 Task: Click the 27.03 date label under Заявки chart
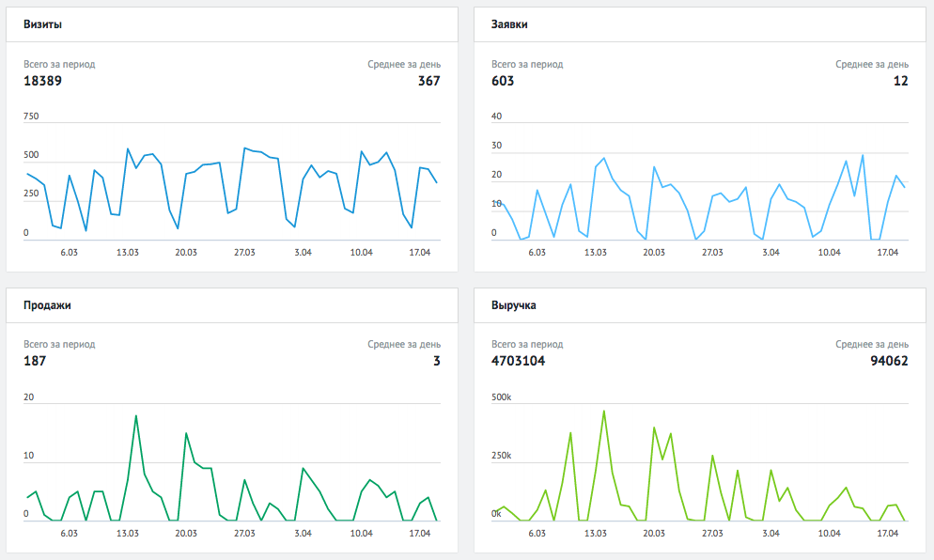pos(712,253)
